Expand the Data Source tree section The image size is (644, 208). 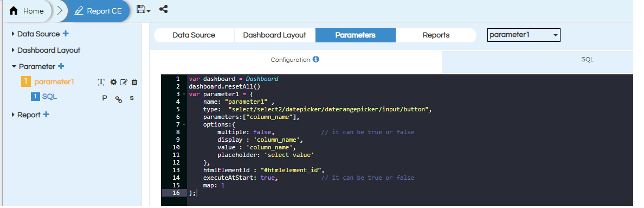coord(13,34)
